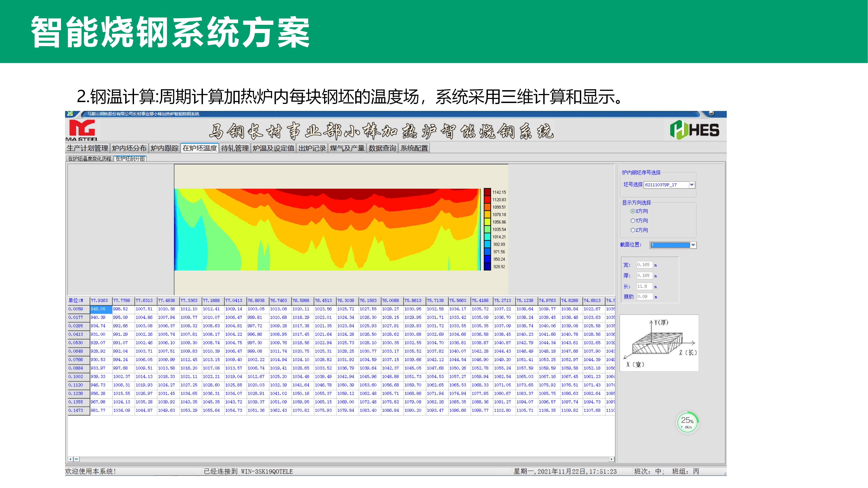
Task: Open the 生产计划管理 tab
Action: pyautogui.click(x=87, y=148)
